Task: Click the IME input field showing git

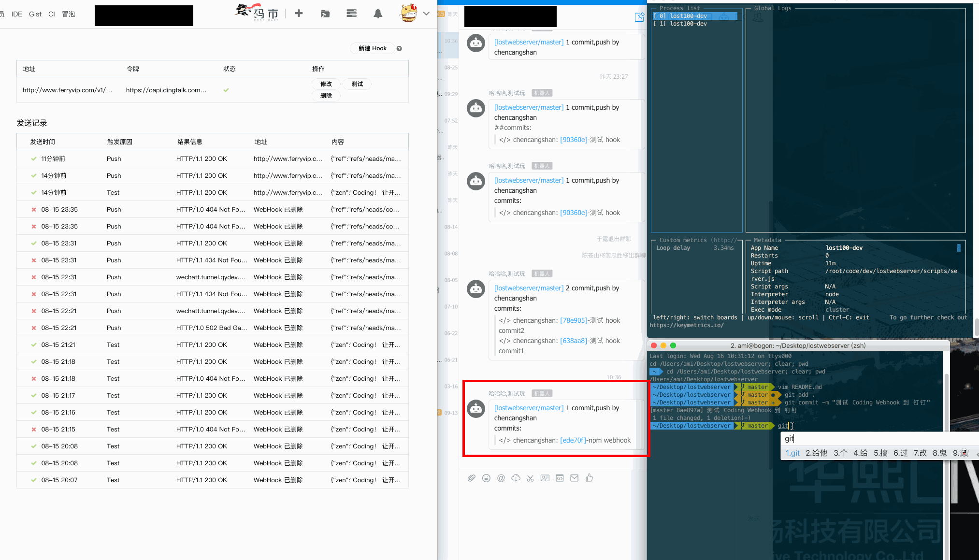Action: coord(870,438)
